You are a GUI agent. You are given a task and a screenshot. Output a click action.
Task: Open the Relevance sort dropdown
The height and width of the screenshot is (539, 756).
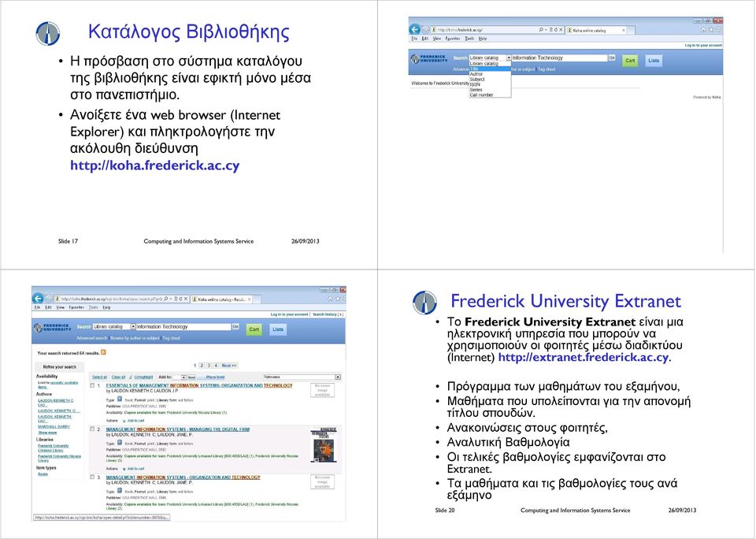(302, 377)
